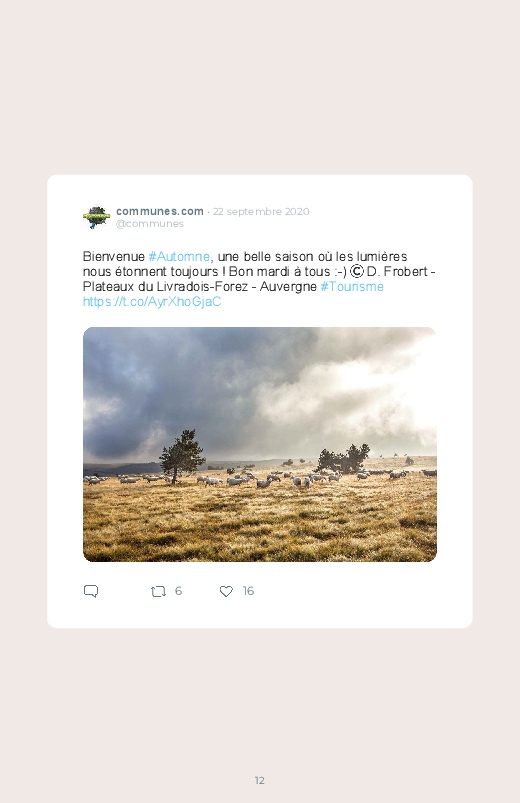Image resolution: width=520 pixels, height=803 pixels.
Task: Click the copyright symbol before D. Frobert
Action: 357,271
